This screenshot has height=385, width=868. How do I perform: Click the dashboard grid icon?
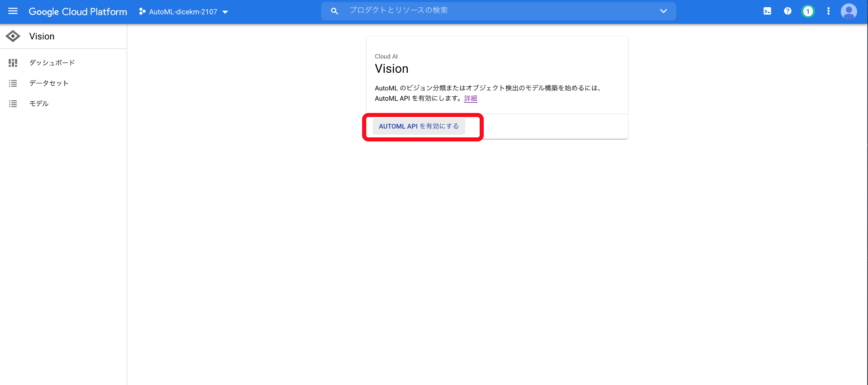tap(13, 63)
